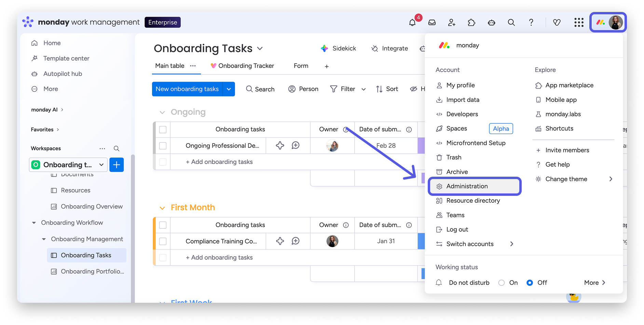
Task: Open Administration from the account menu
Action: [475, 186]
